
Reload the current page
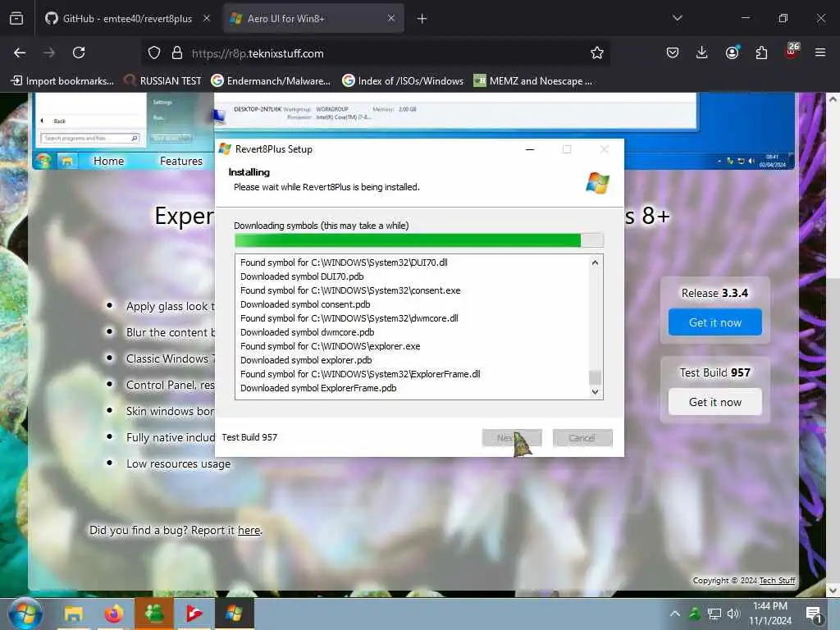point(79,52)
